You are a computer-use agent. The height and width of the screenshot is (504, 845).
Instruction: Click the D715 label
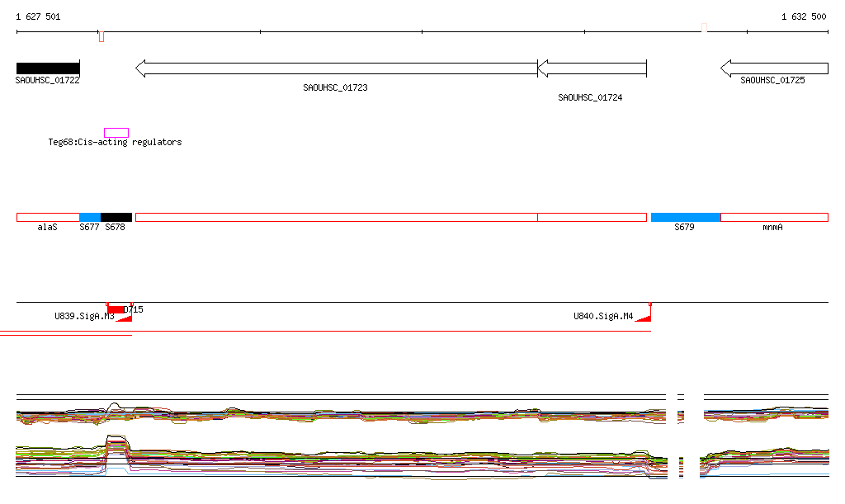(134, 309)
